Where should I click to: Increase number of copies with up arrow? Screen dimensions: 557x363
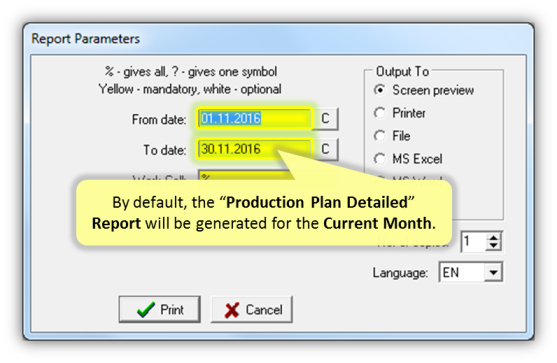(493, 237)
